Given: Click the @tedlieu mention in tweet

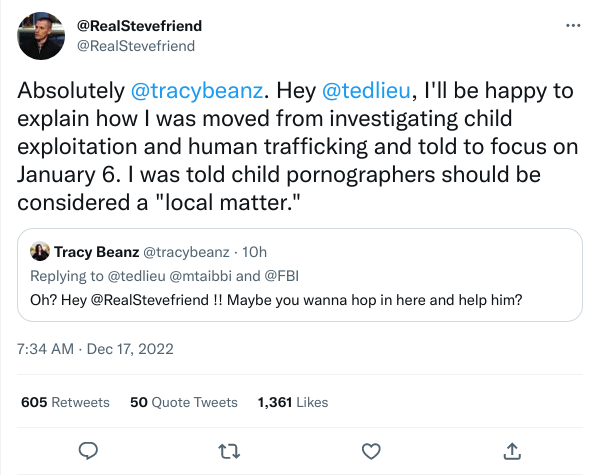Looking at the screenshot, I should tap(367, 91).
